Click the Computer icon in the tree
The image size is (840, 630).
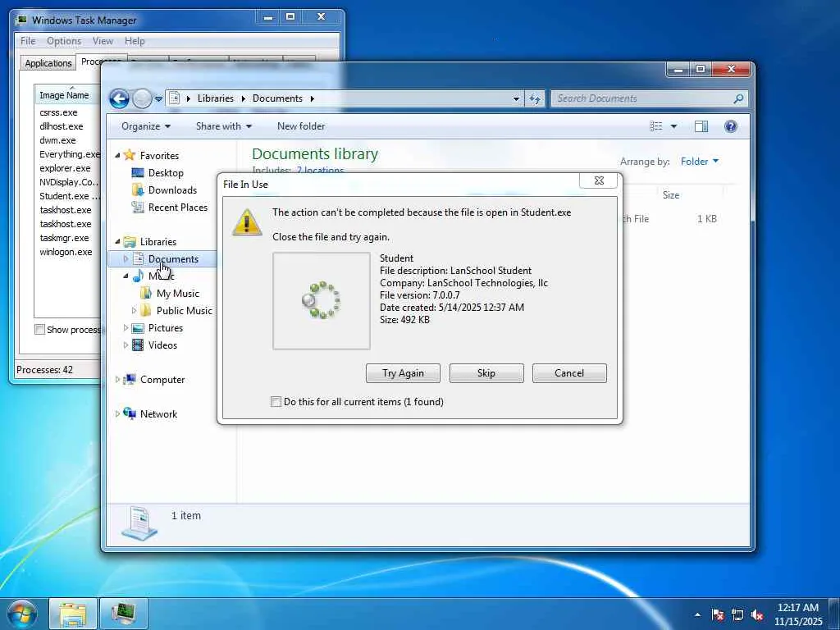coord(129,379)
